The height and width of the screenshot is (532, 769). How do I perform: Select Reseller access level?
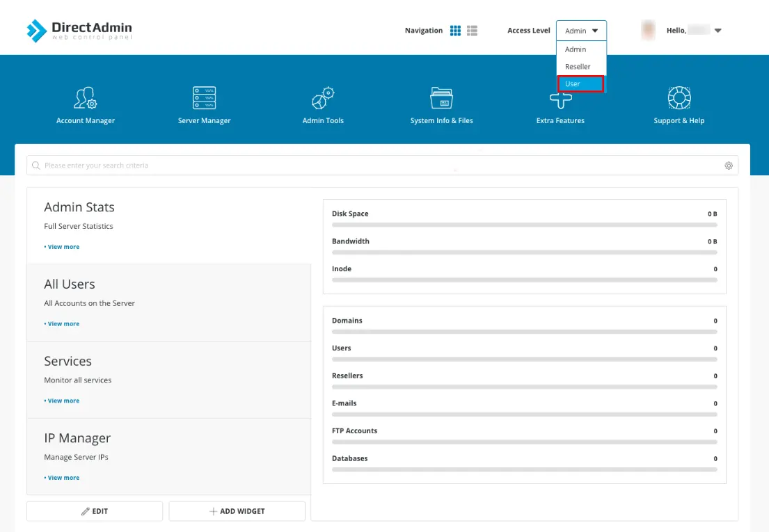(579, 66)
